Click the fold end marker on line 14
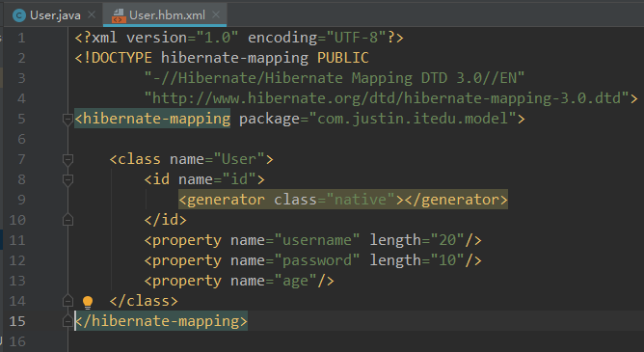The image size is (644, 352). [67, 301]
